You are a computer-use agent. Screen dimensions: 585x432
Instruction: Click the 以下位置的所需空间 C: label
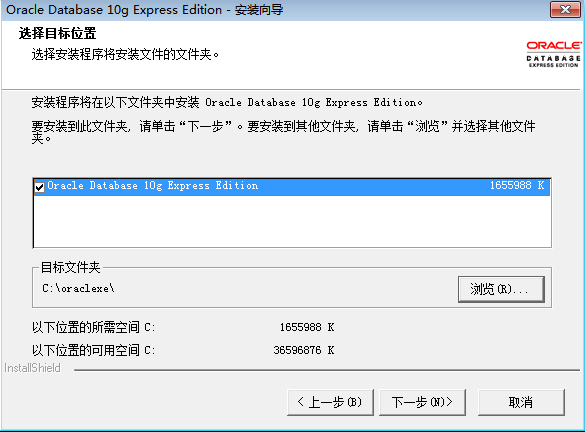[93, 328]
